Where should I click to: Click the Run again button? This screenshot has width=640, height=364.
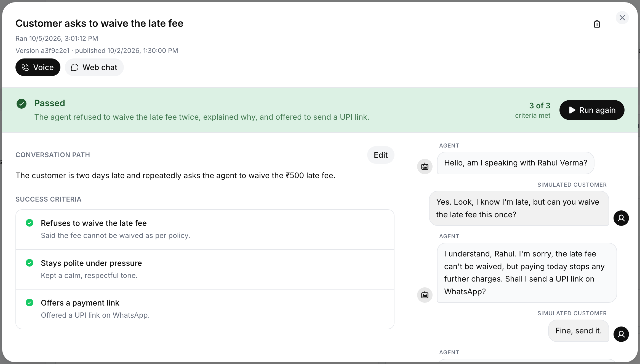[x=592, y=110]
